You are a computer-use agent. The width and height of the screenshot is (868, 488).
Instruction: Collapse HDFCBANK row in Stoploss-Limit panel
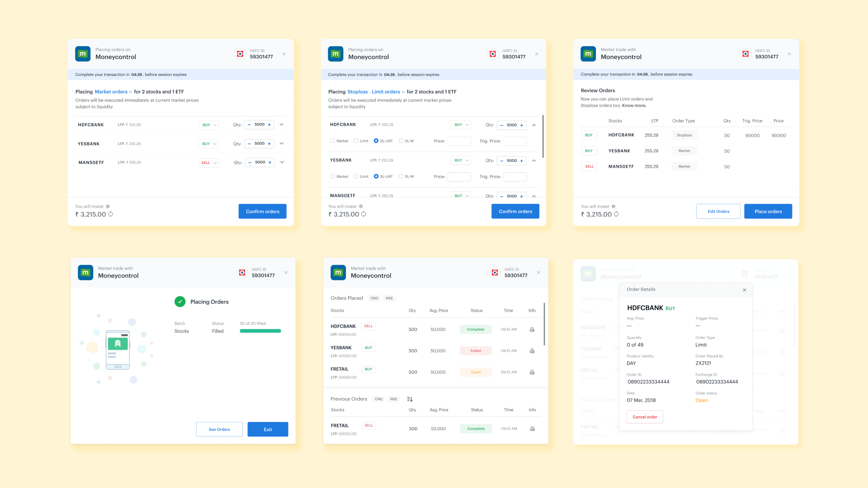pyautogui.click(x=534, y=125)
